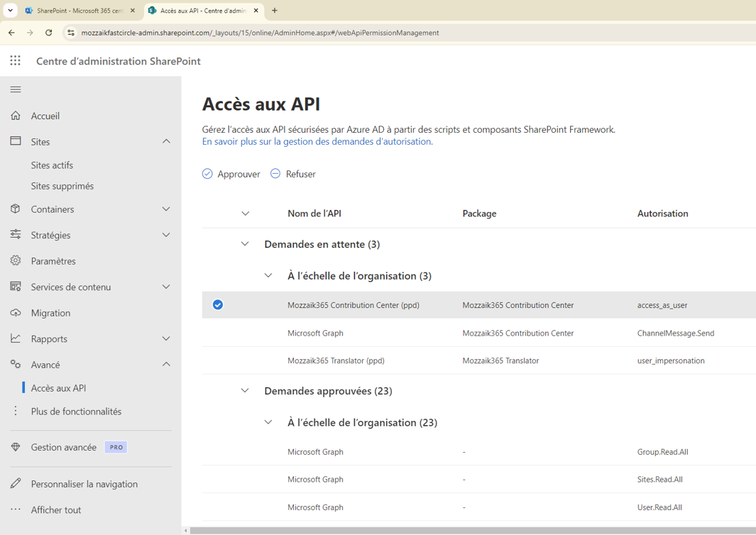This screenshot has width=756, height=535.
Task: Collapse the Avancé section chevron
Action: coord(166,364)
